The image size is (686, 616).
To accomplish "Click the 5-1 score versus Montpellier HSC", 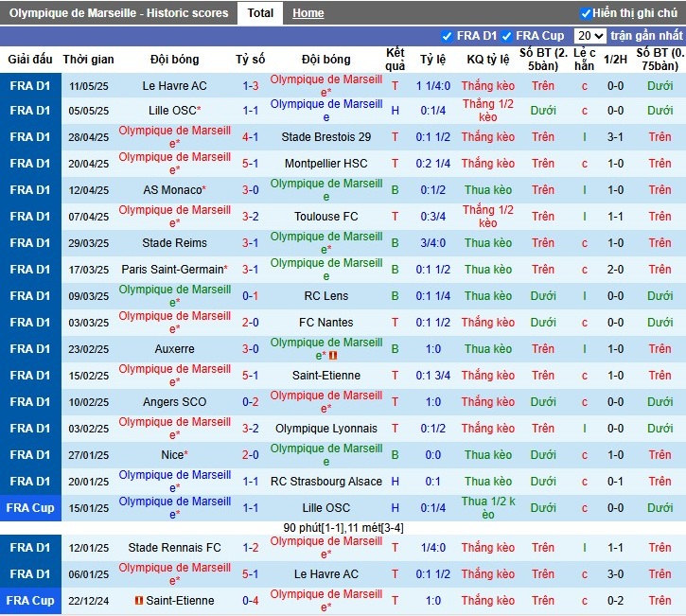I will [x=250, y=164].
